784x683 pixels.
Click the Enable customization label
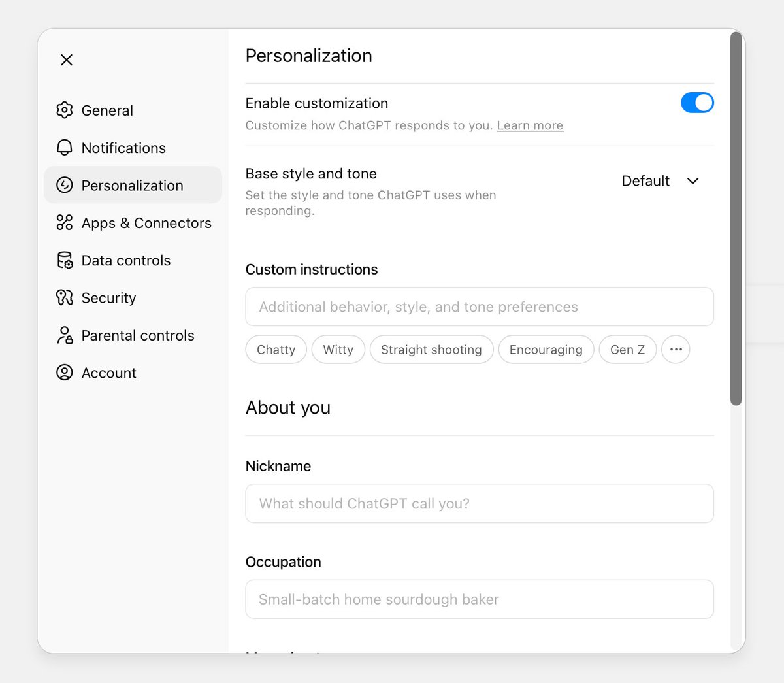click(x=317, y=103)
